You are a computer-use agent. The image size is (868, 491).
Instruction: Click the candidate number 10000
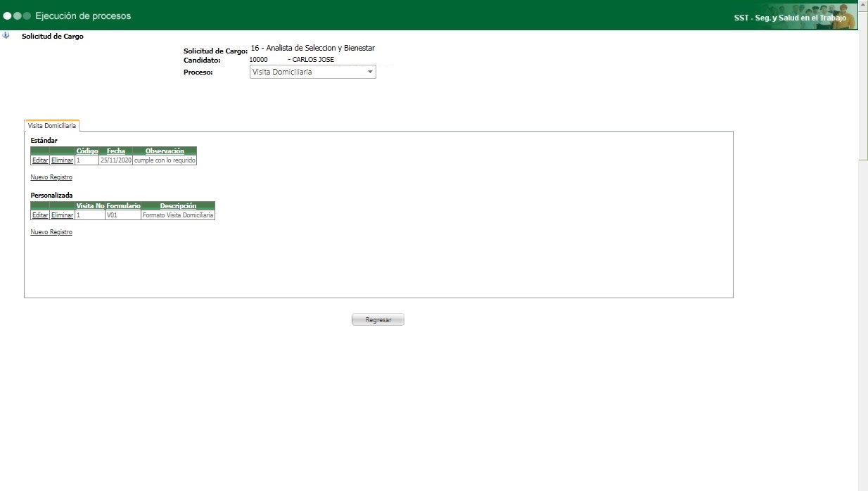[x=258, y=60]
